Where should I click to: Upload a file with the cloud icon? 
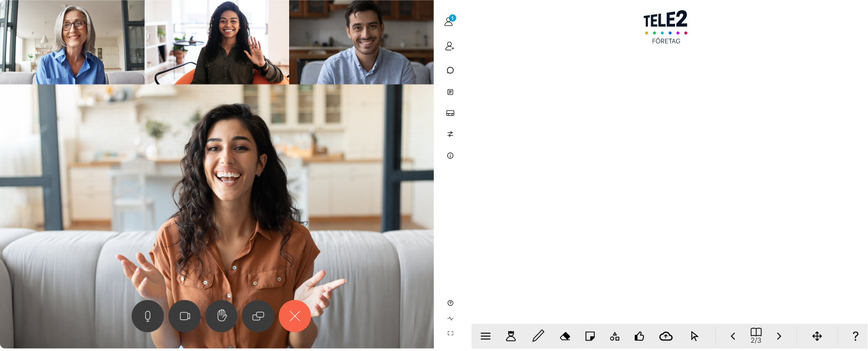click(666, 336)
